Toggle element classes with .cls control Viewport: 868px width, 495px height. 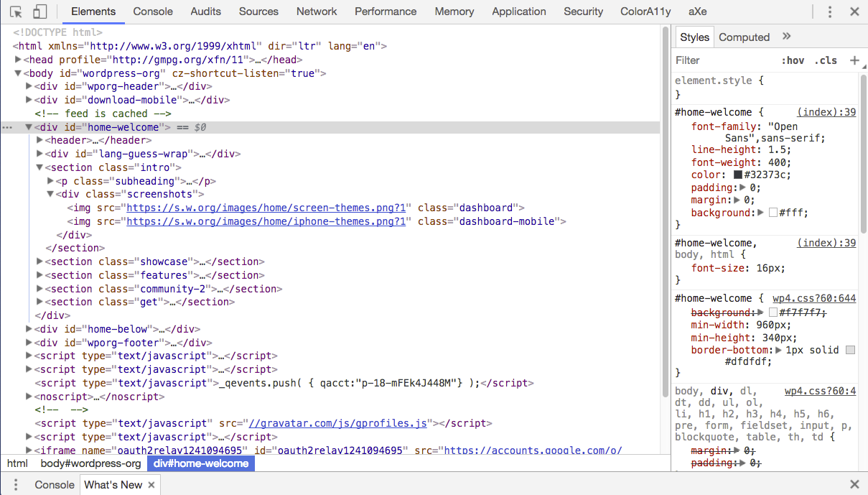coord(826,60)
